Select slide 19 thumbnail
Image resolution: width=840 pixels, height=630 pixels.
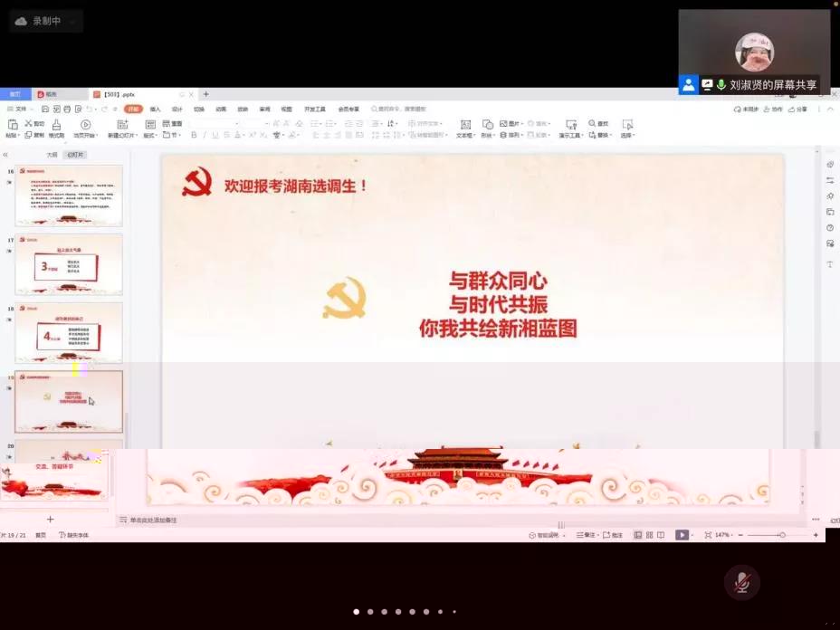69,401
